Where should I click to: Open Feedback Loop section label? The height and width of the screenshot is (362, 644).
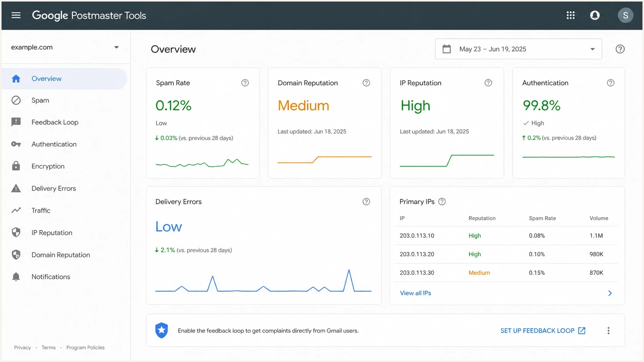pyautogui.click(x=55, y=122)
